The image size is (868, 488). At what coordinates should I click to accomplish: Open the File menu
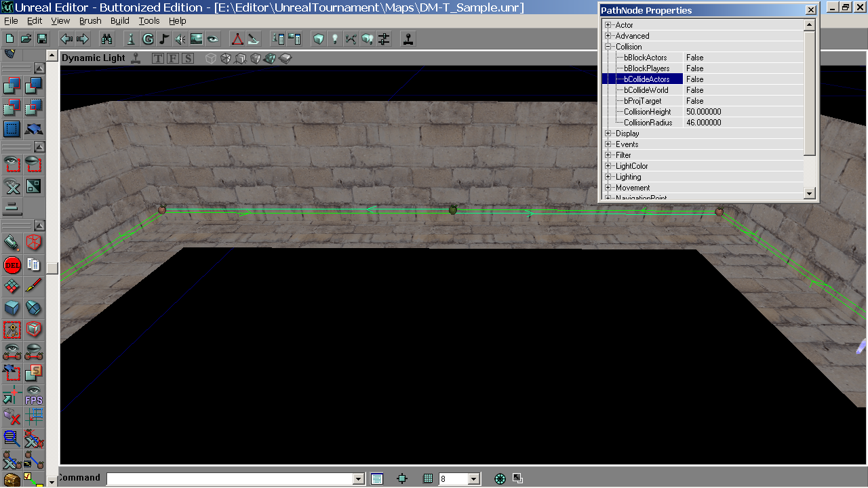coord(11,21)
